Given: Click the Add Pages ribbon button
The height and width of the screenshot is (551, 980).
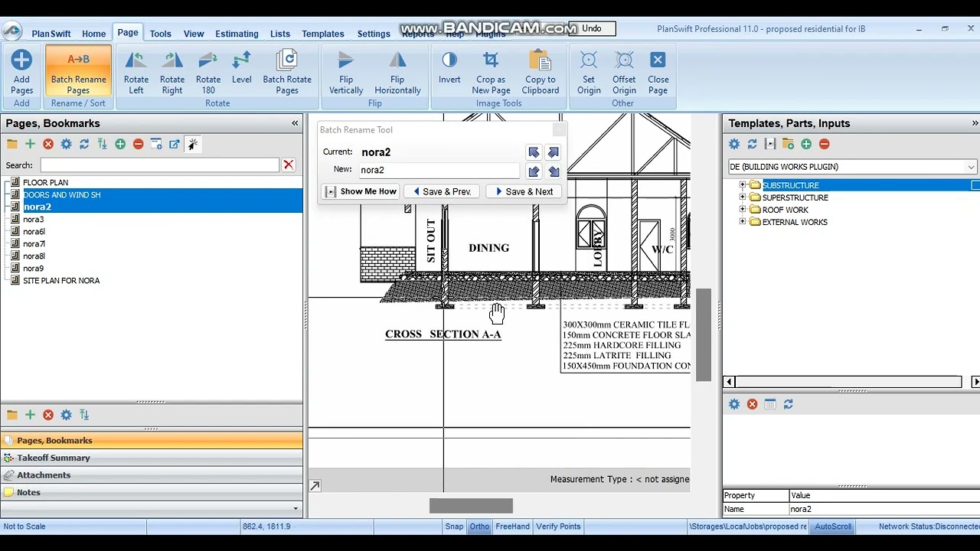Looking at the screenshot, I should point(21,72).
